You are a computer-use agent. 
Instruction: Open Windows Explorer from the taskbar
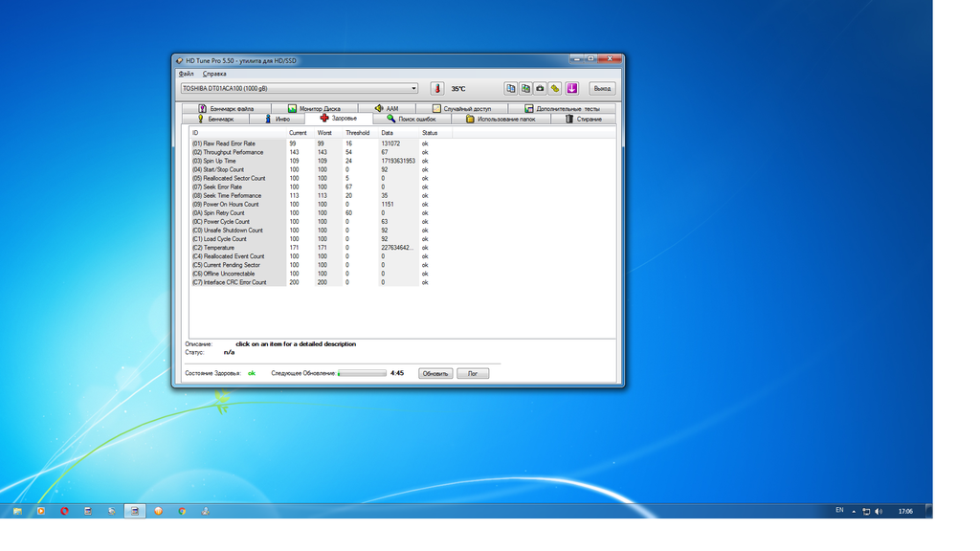tap(17, 512)
